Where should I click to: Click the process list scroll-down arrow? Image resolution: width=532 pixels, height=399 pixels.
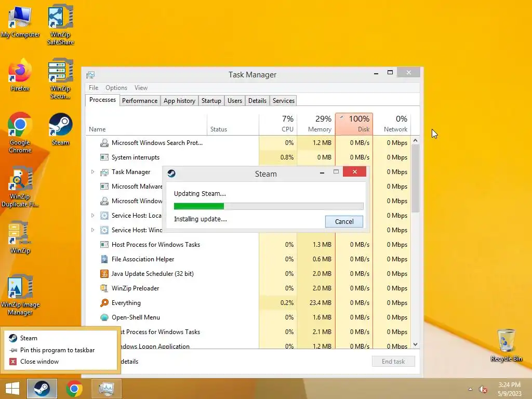[x=415, y=344]
